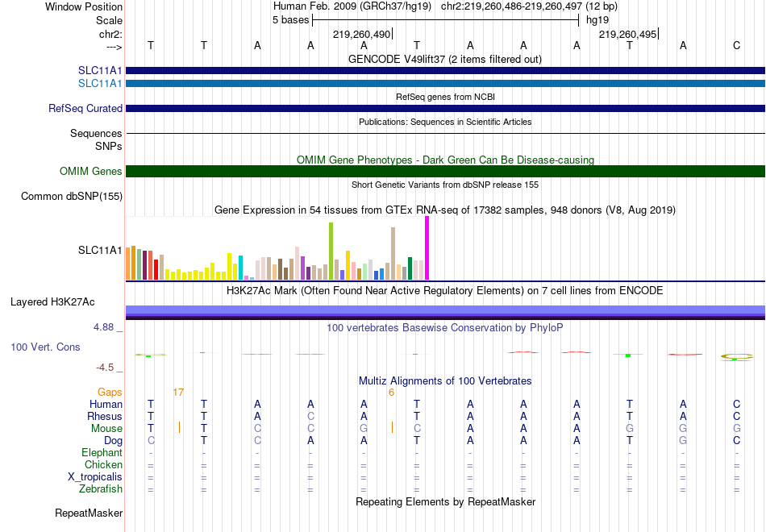Click the OMIM Genes track label

[90, 172]
